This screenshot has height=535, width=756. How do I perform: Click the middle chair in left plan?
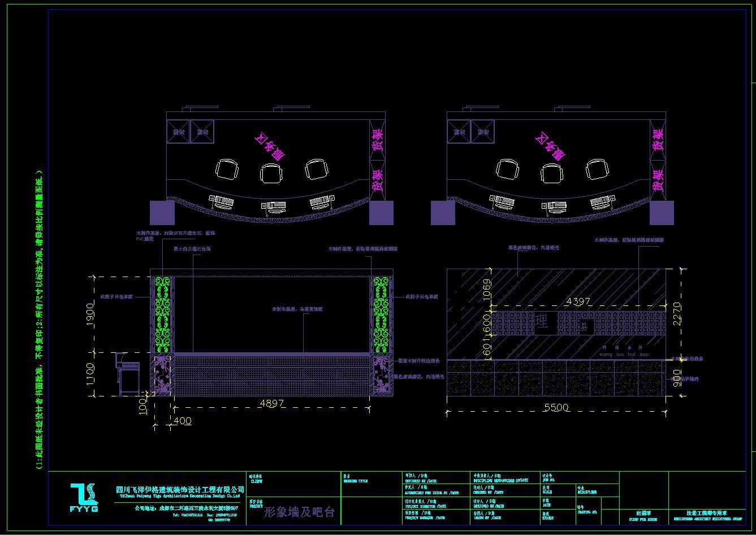click(x=270, y=173)
